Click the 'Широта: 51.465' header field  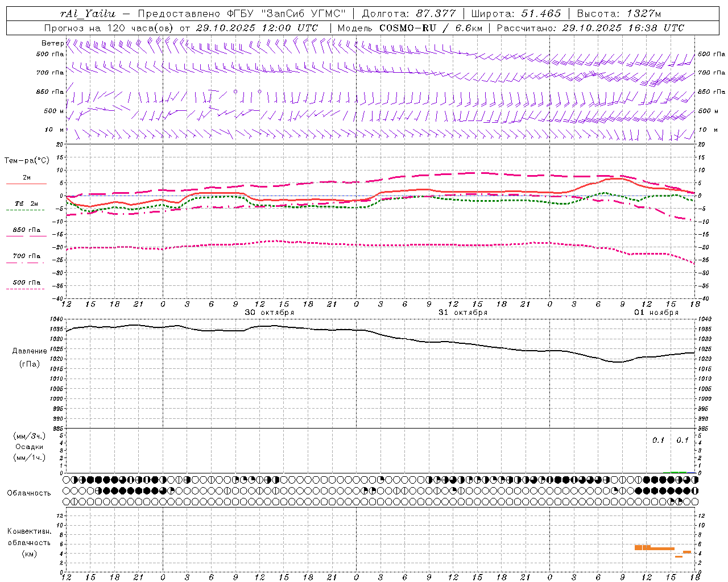pos(516,14)
